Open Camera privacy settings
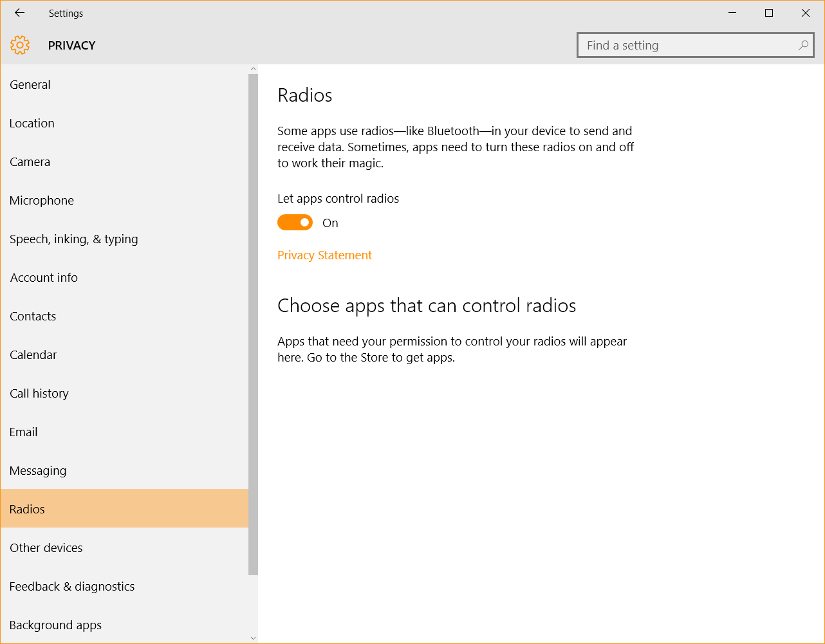825x644 pixels. [124, 161]
